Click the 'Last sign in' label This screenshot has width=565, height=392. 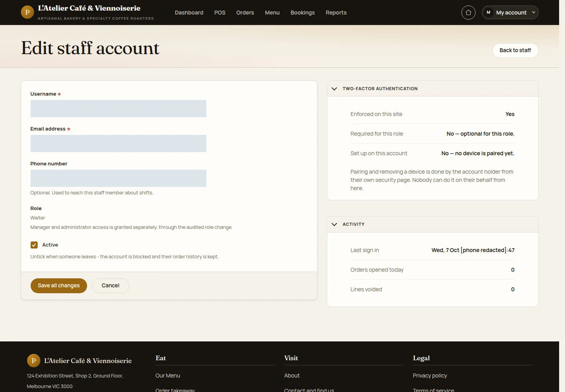point(365,250)
